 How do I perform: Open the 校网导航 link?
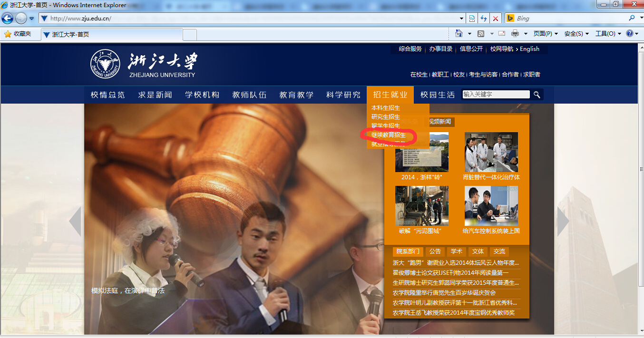[502, 49]
